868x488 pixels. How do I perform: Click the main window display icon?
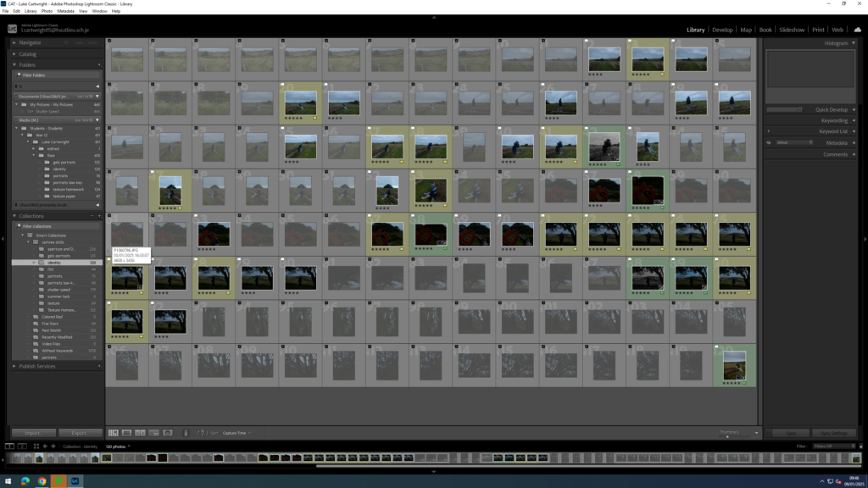pyautogui.click(x=9, y=446)
